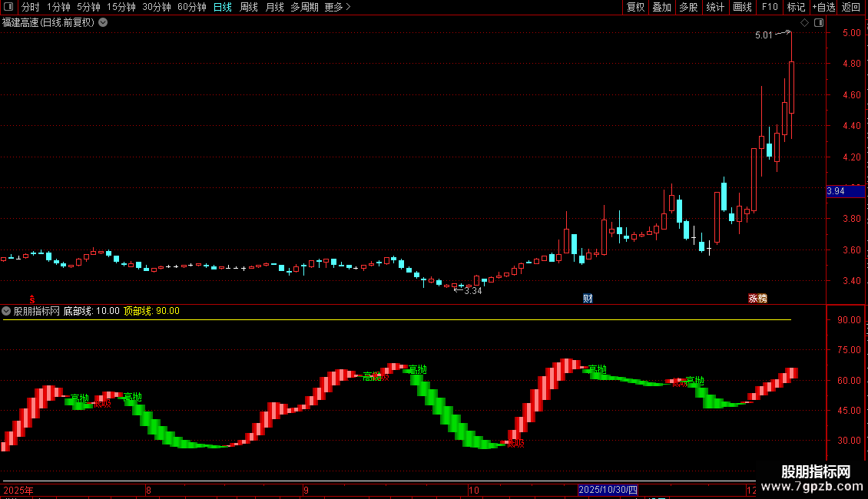Expand the 更多 periods menu
The image size is (868, 499).
point(338,7)
